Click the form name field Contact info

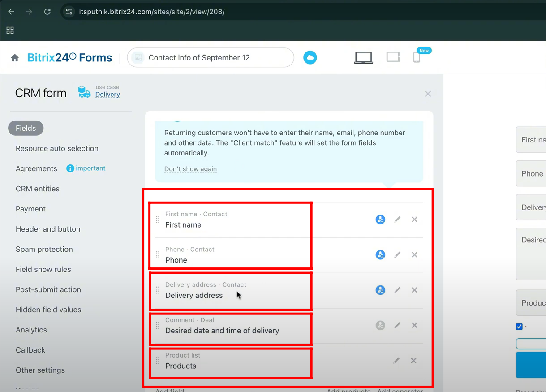tap(211, 58)
